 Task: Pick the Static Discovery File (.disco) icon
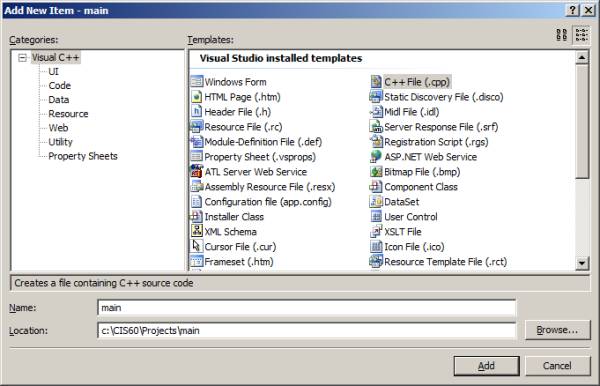[376, 96]
